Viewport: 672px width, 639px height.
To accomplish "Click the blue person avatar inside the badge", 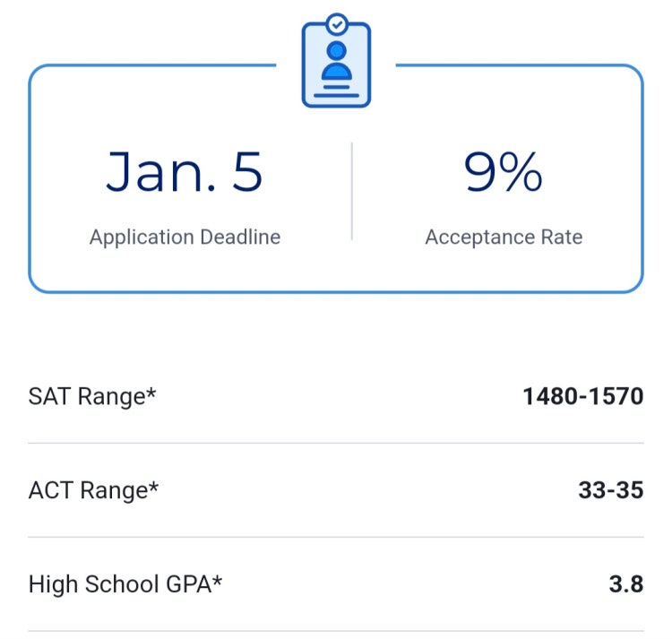I will pyautogui.click(x=336, y=60).
